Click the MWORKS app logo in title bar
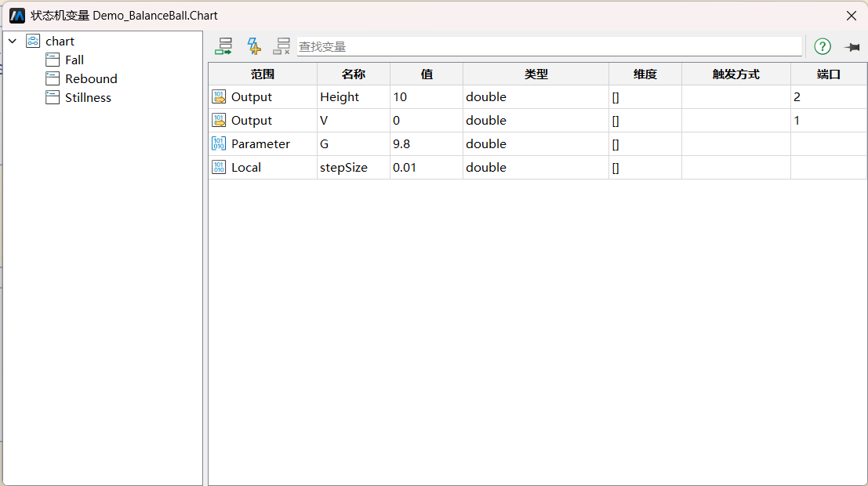Screen dimensions: 868x486 coord(17,16)
